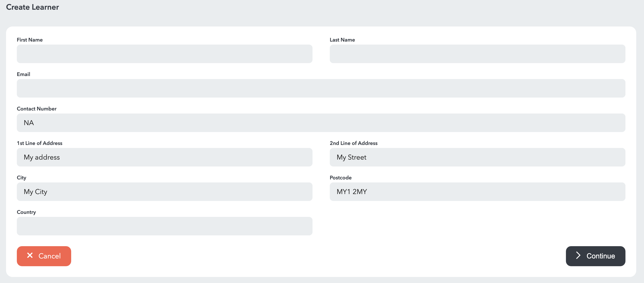Click the Contact Number label

tap(36, 109)
